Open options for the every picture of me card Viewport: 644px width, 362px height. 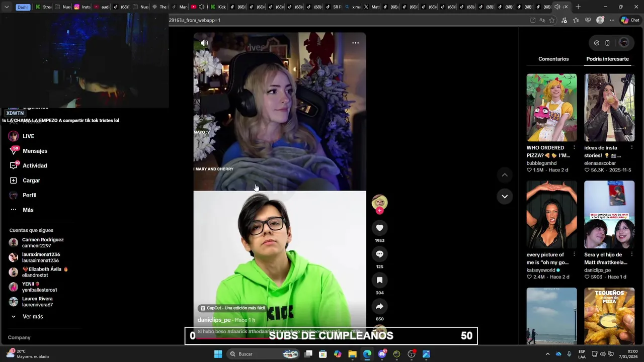pyautogui.click(x=574, y=254)
